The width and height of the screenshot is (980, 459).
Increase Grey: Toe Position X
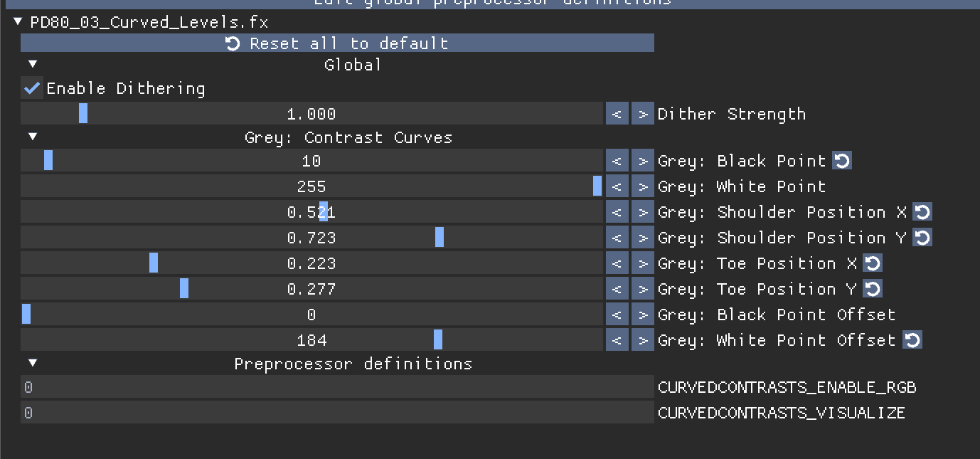pos(643,263)
